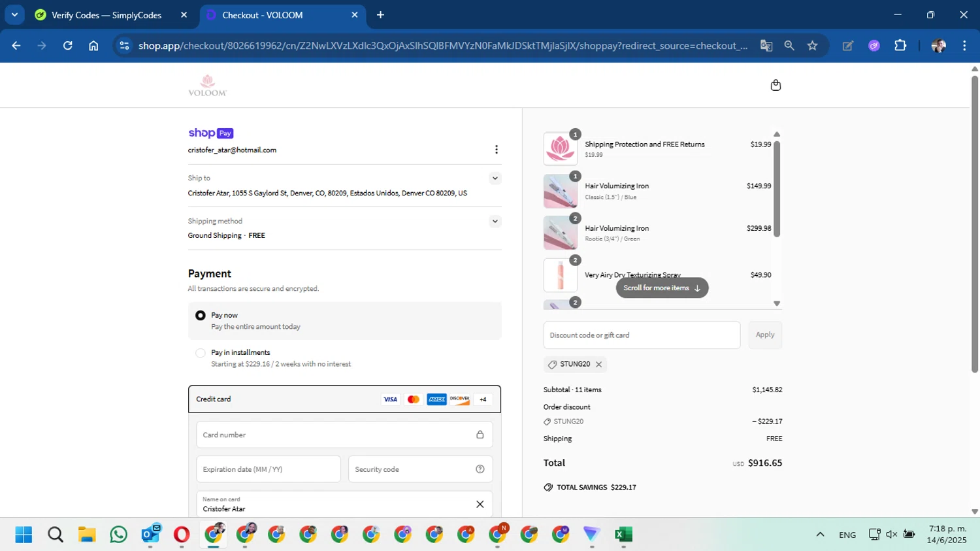This screenshot has width=980, height=551.
Task: Open File Explorer from taskbar
Action: [87, 535]
